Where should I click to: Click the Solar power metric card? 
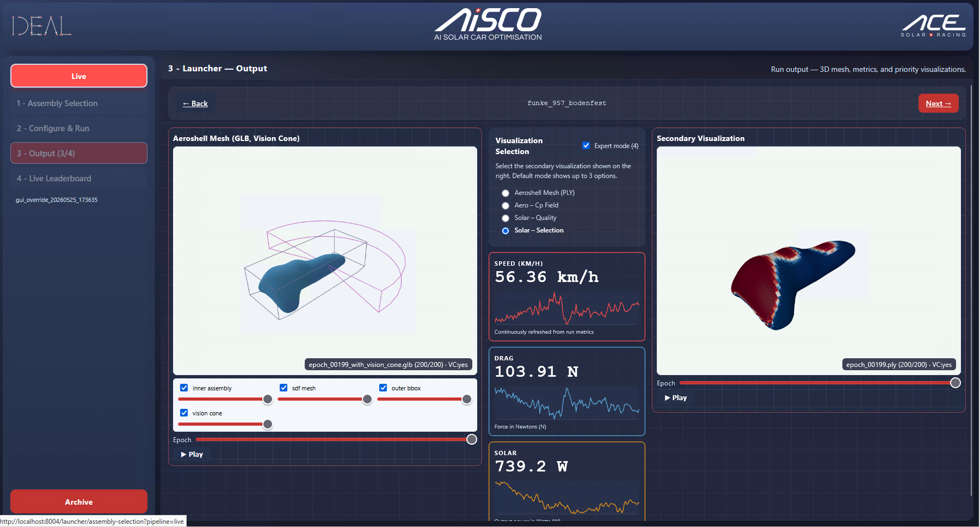[567, 481]
